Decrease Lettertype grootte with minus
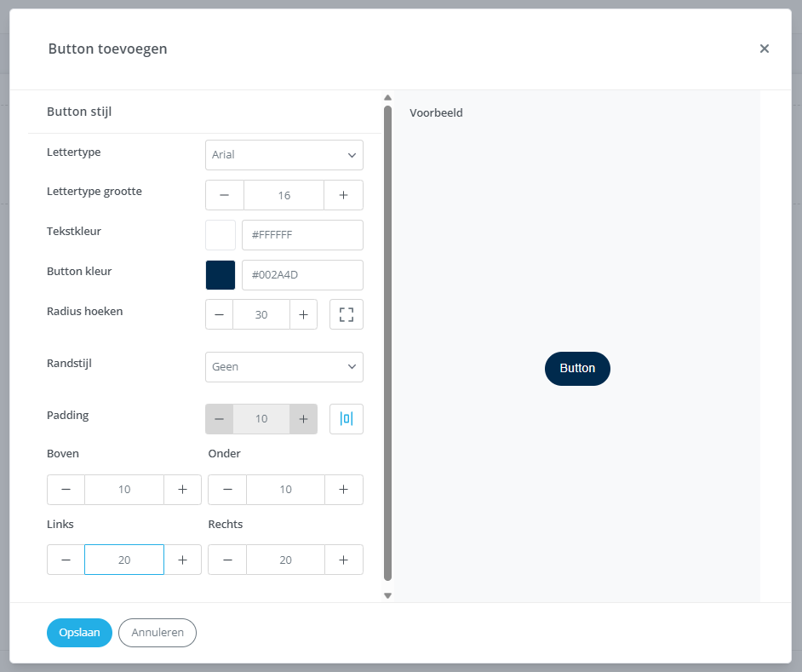The height and width of the screenshot is (672, 802). (x=225, y=195)
